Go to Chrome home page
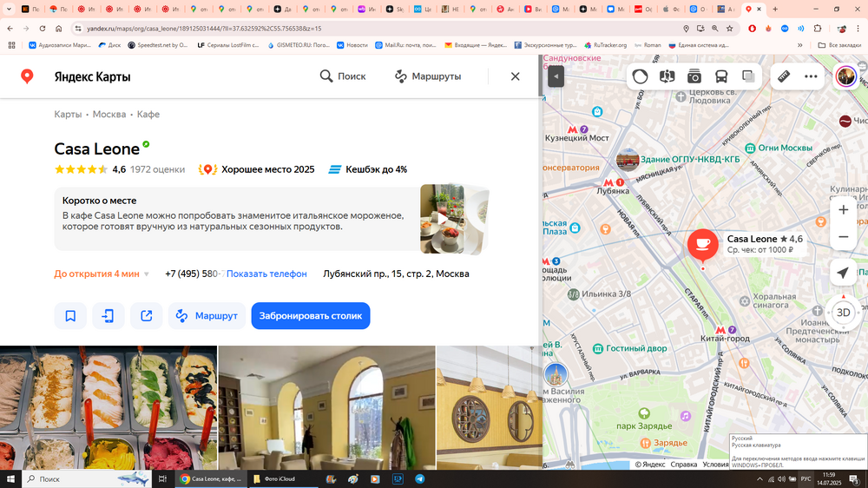 click(x=59, y=29)
